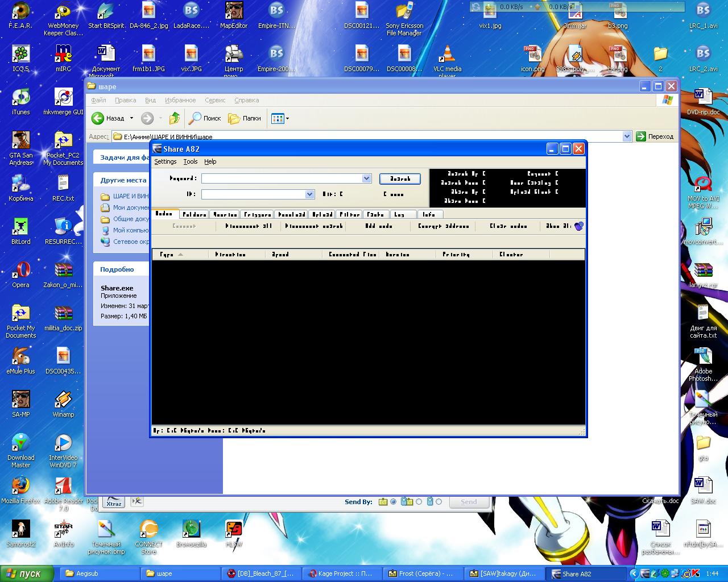The width and height of the screenshot is (728, 582).
Task: Select the second Send By radio option
Action: point(419,502)
